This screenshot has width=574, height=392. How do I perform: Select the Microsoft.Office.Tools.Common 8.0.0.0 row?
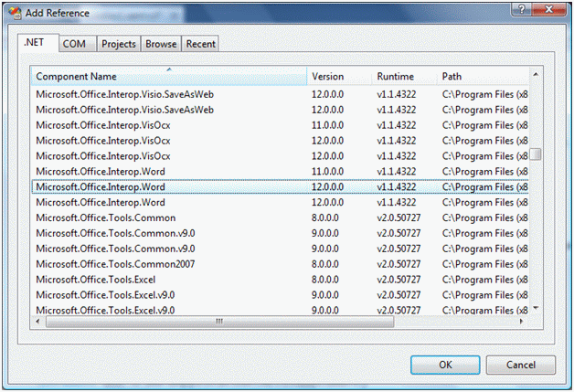tap(280, 217)
